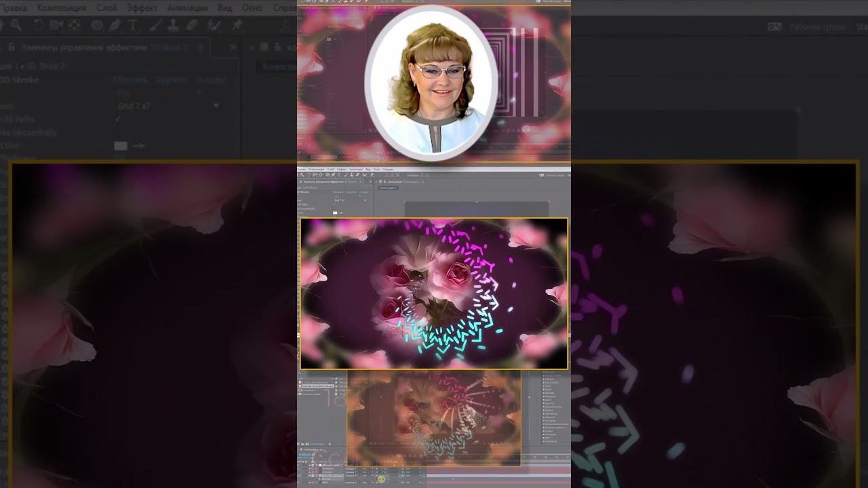Select the Rotation tool in the large background toolbar
868x488 pixels.
tap(39, 25)
